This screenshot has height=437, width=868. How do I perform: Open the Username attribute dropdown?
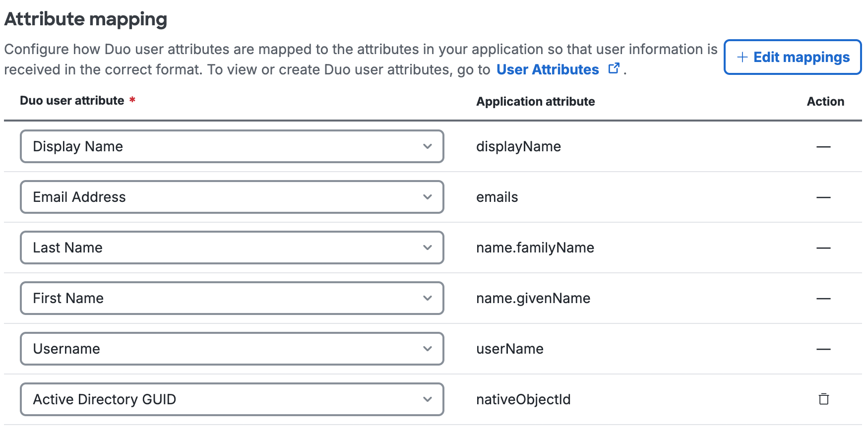pyautogui.click(x=232, y=349)
